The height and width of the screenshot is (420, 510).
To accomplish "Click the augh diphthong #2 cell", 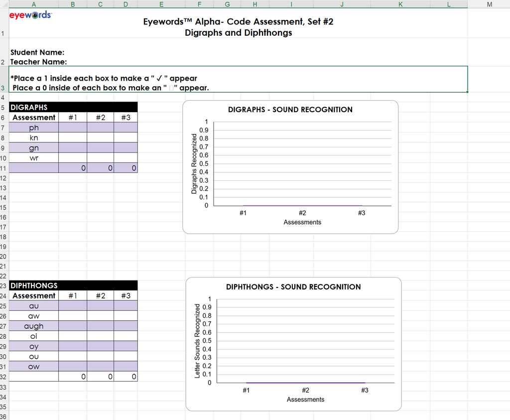I will [101, 326].
